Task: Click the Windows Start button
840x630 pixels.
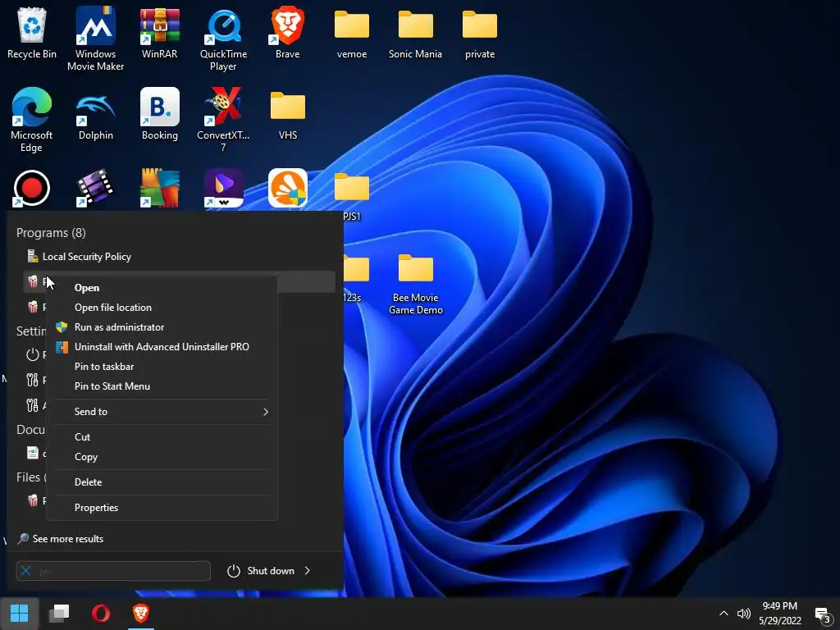Action: [20, 614]
